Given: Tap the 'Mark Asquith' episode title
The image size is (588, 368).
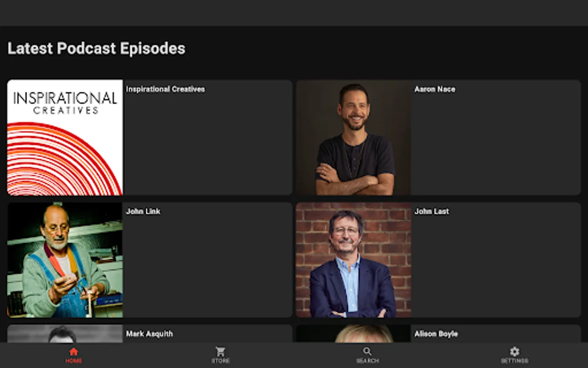Looking at the screenshot, I should pos(149,334).
